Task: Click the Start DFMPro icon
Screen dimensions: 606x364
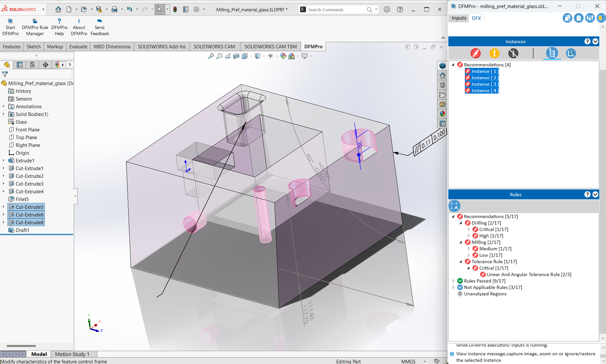Action: pyautogui.click(x=10, y=21)
